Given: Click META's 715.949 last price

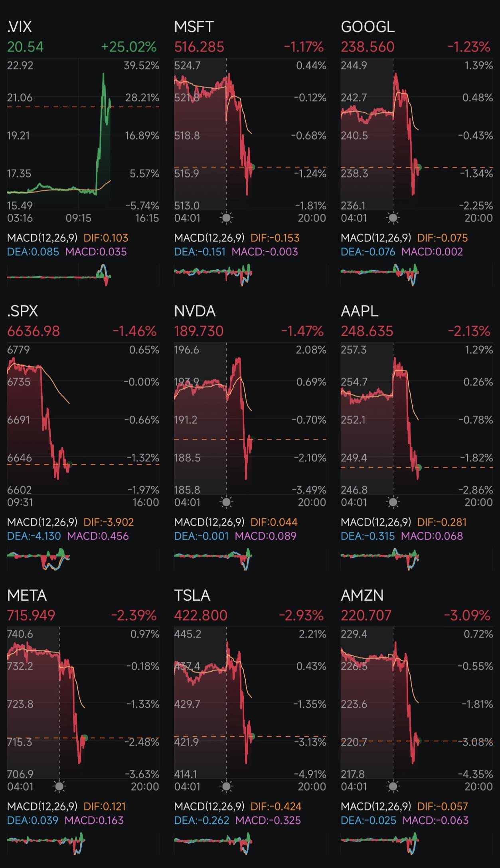Looking at the screenshot, I should coord(31,615).
